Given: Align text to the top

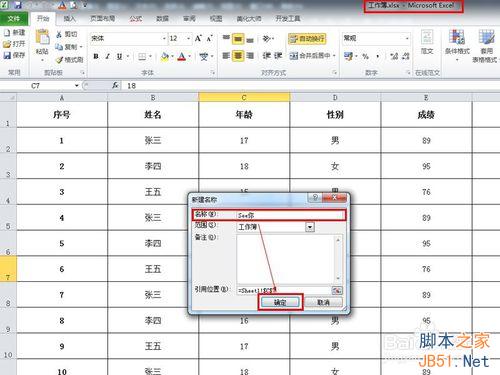Looking at the screenshot, I should click(226, 39).
